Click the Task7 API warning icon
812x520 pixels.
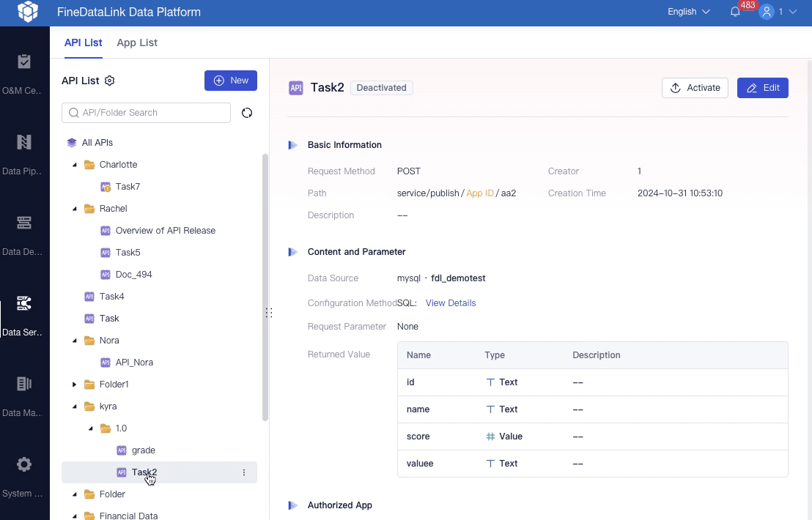click(106, 187)
